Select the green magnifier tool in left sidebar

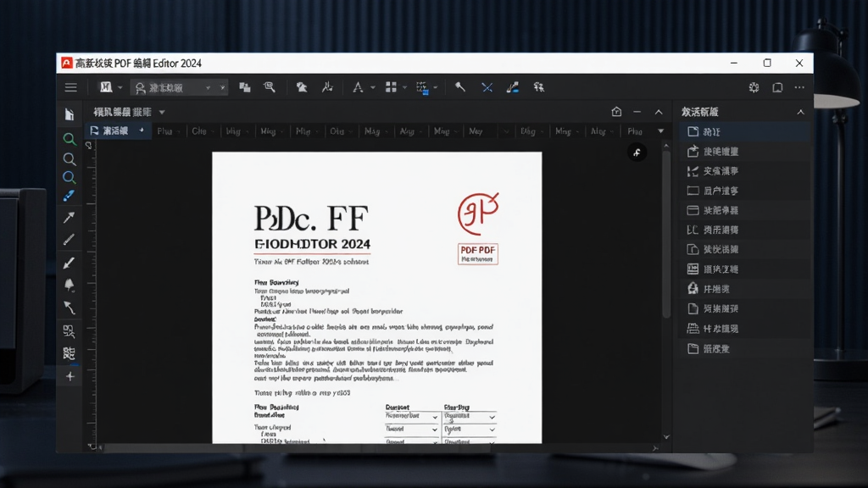pos(70,139)
